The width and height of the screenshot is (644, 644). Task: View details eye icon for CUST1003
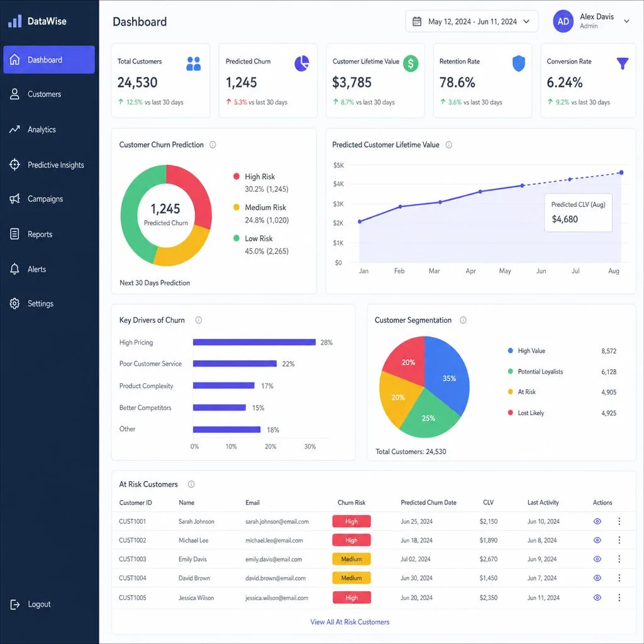(x=597, y=559)
